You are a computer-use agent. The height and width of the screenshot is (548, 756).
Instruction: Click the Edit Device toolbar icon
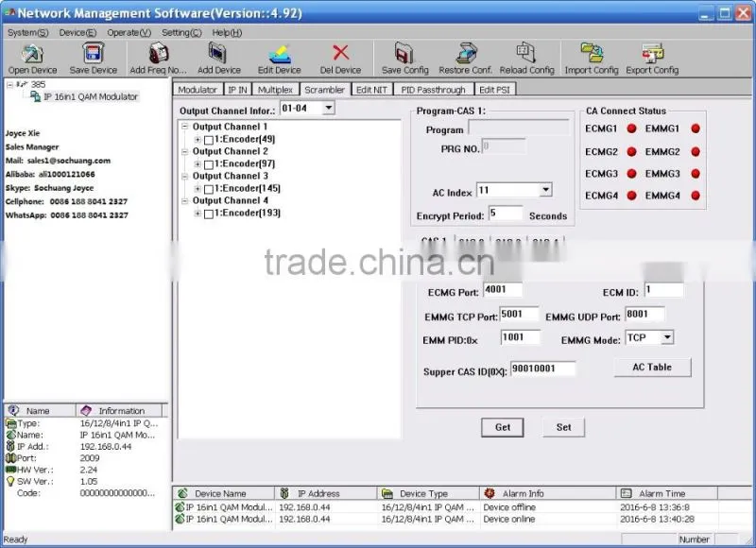click(x=280, y=54)
